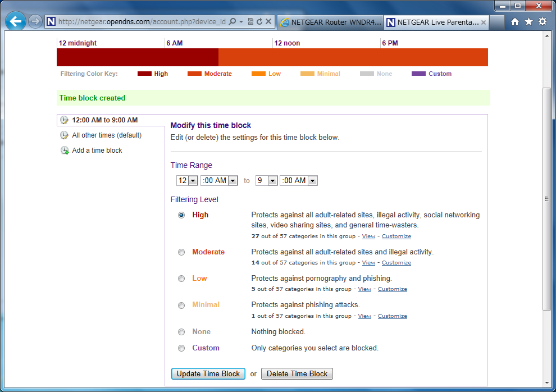Expand the end hour dropdown showing 9
Screen dimensions: 556x392
tap(267, 181)
